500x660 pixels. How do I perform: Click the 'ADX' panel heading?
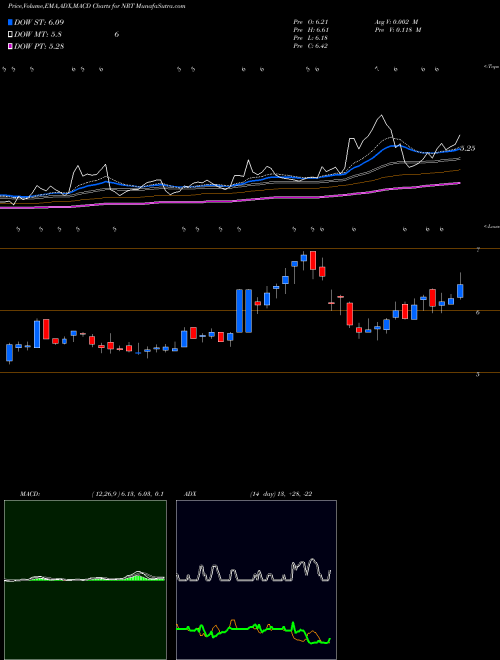[190, 494]
